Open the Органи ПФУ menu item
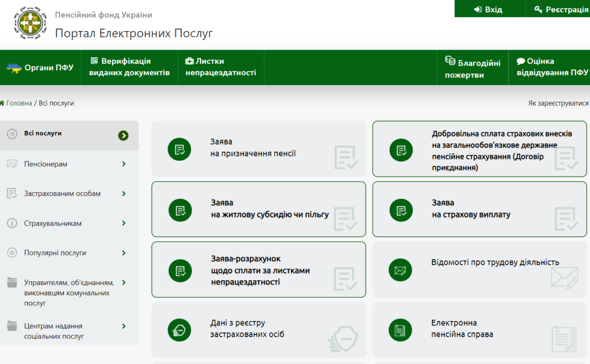This screenshot has width=590, height=364. [x=40, y=68]
